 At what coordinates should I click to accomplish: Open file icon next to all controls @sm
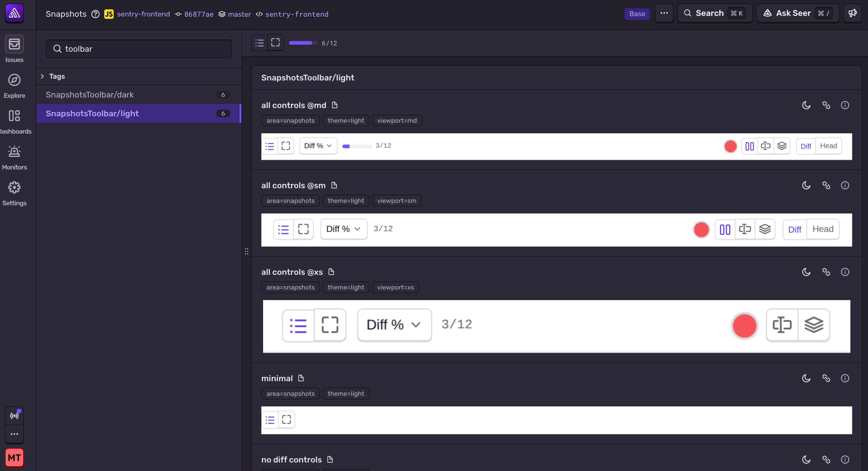coord(334,185)
